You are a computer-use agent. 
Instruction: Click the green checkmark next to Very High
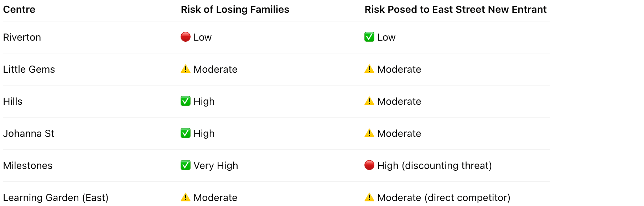tap(185, 165)
